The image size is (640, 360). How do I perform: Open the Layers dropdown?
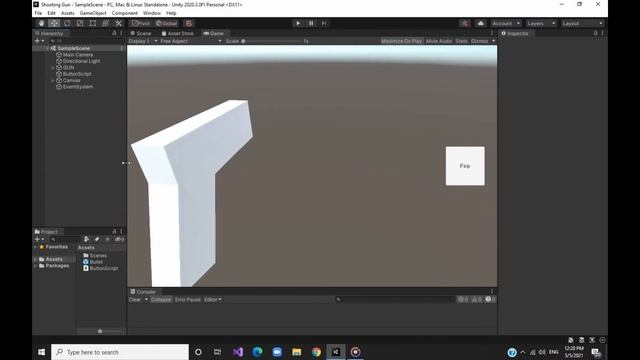click(x=541, y=23)
